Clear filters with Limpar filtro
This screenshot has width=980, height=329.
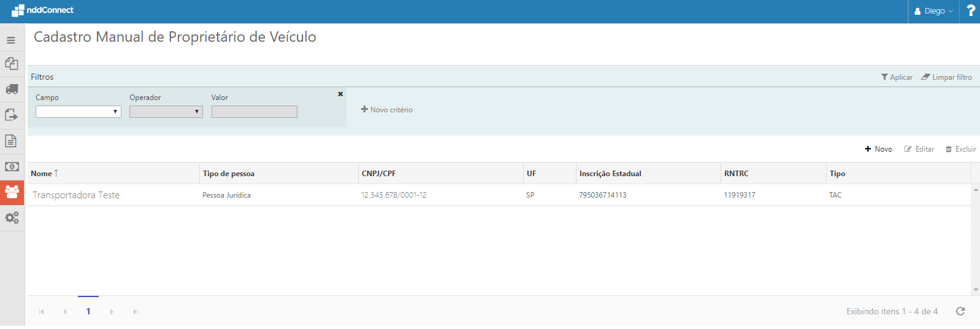click(946, 77)
